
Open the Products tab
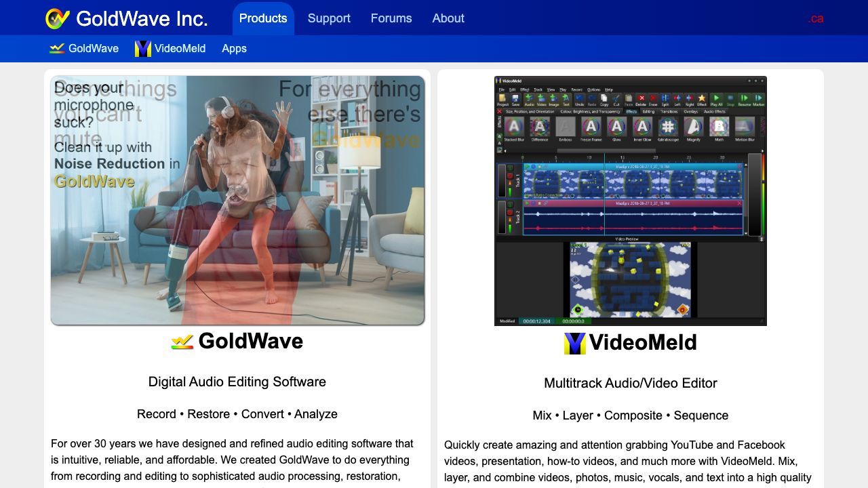263,18
